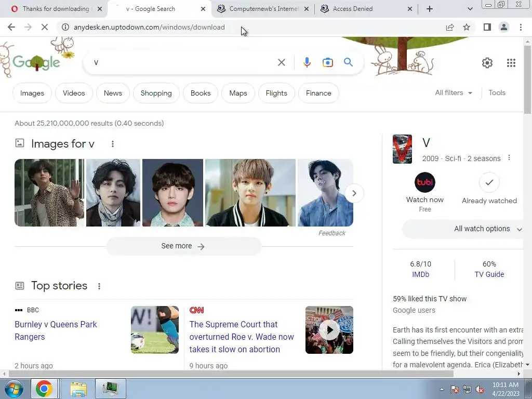
Task: Switch to v - Google Search tab
Action: click(159, 9)
